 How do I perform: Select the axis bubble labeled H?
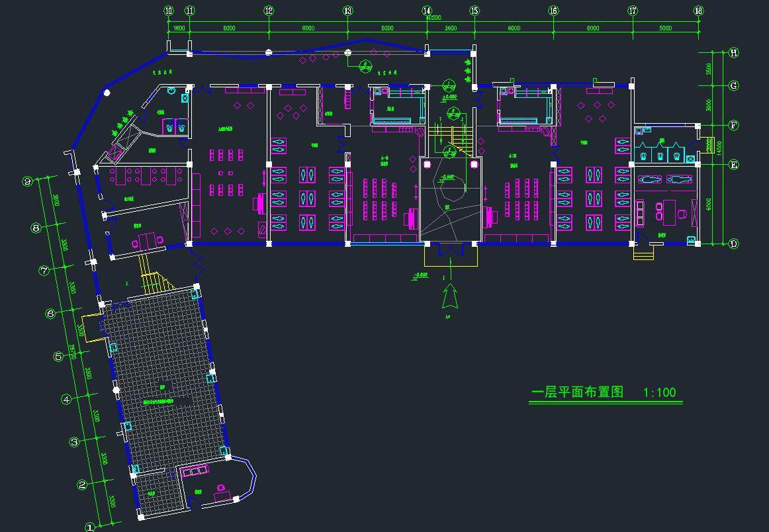[733, 53]
